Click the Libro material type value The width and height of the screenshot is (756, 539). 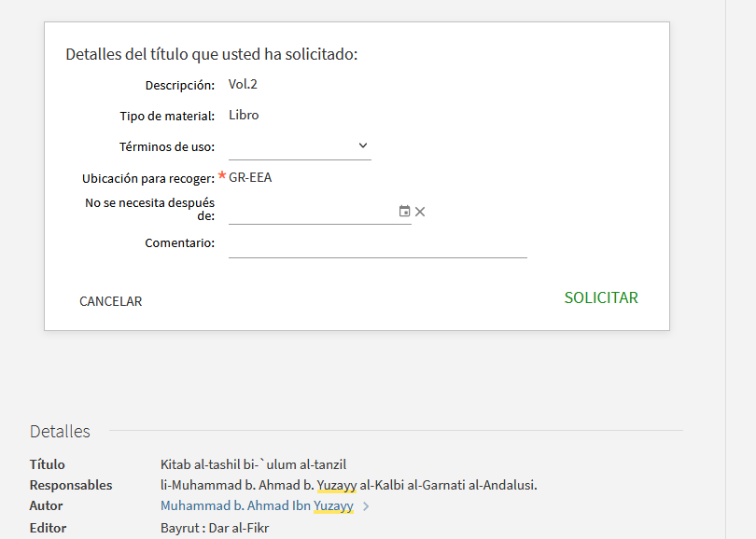244,115
